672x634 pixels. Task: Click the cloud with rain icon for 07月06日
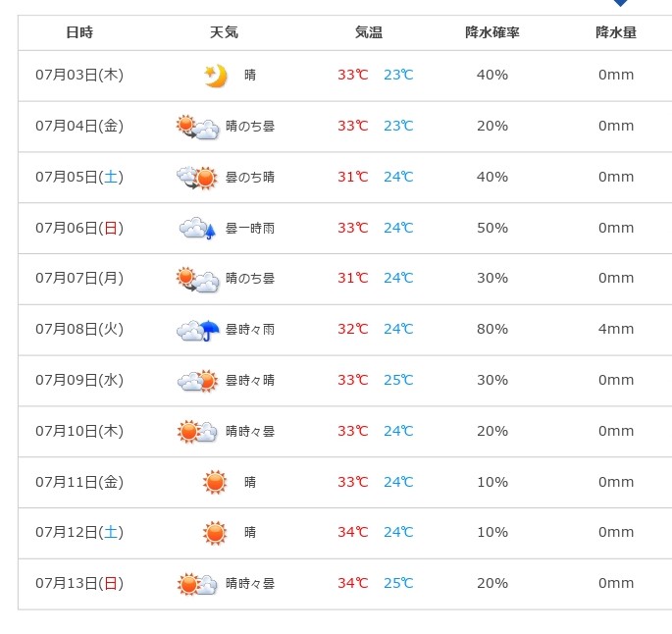(x=197, y=228)
